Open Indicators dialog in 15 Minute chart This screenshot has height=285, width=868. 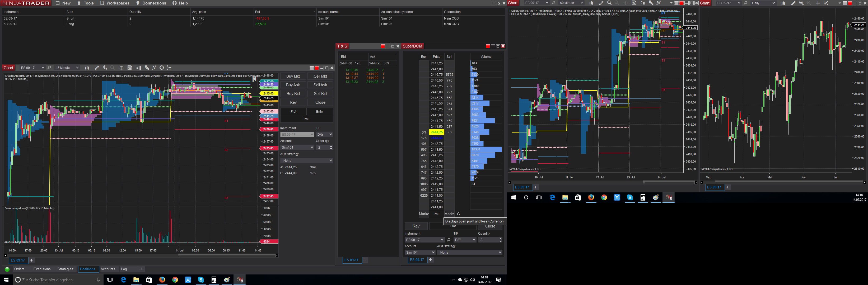tap(147, 68)
